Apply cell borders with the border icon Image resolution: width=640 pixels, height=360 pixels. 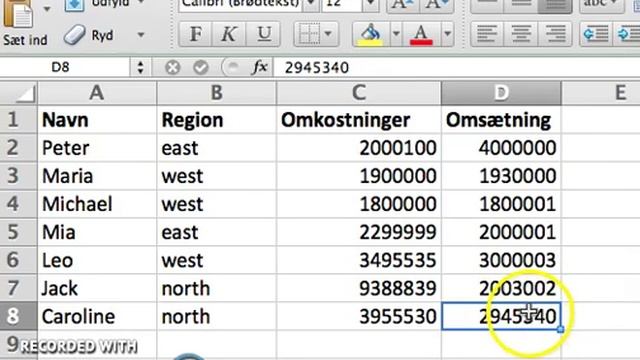tap(309, 34)
